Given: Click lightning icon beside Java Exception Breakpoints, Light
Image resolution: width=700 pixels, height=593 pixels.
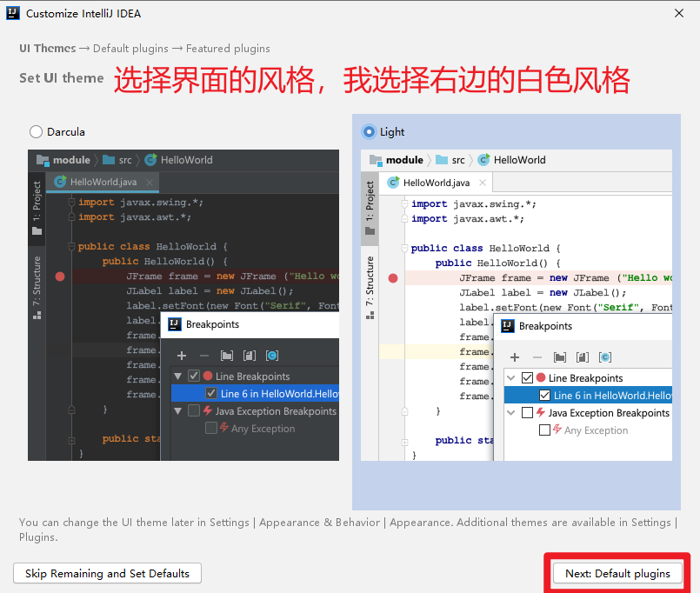Looking at the screenshot, I should (x=541, y=412).
